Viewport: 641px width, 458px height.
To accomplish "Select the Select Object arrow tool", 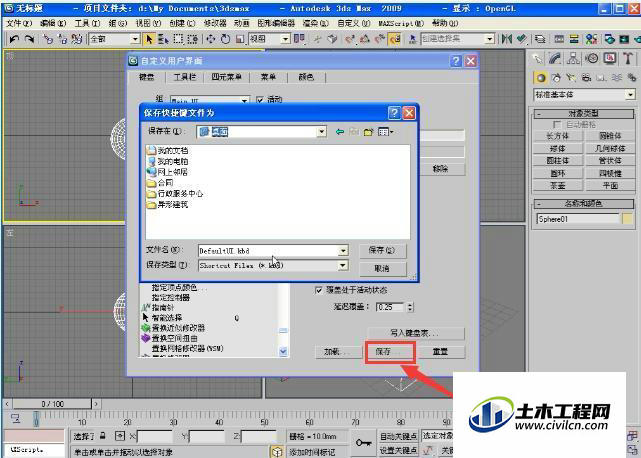I will [149, 39].
